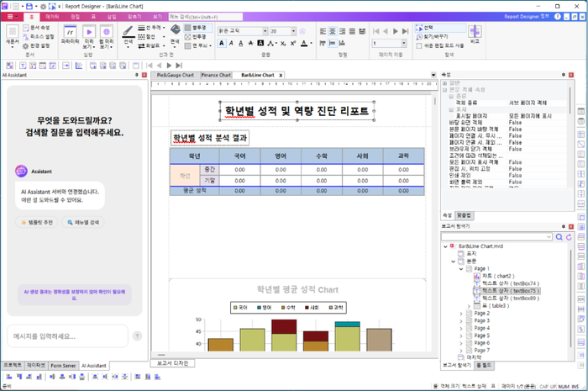Apply center text alignment in ribbon
588x391 pixels.
pyautogui.click(x=333, y=31)
